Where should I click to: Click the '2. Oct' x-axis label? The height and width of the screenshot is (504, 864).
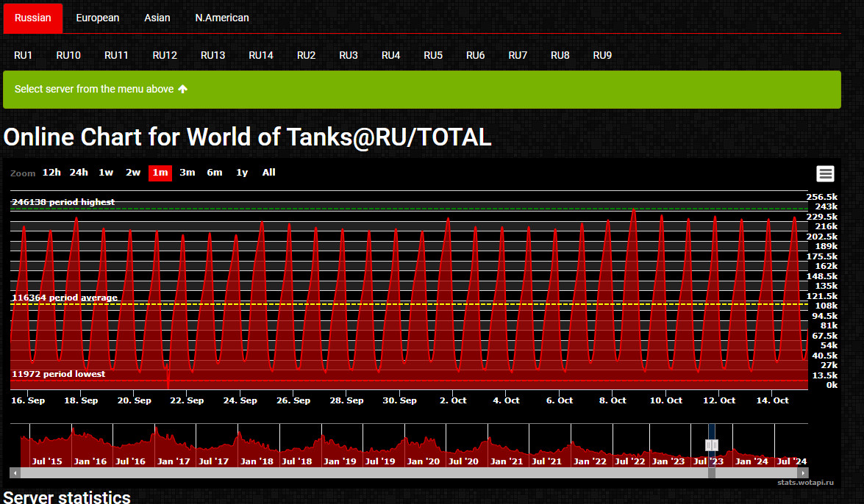point(453,400)
